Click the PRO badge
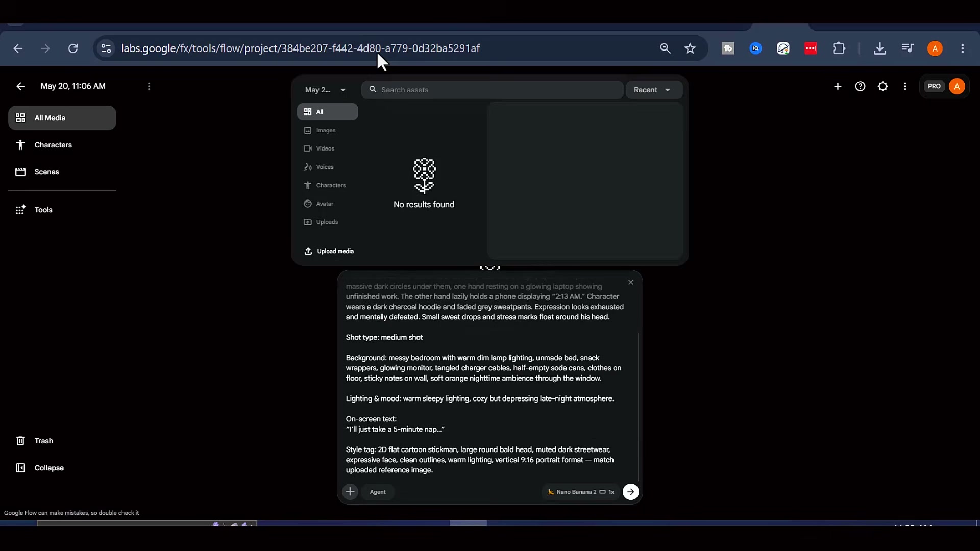Image resolution: width=980 pixels, height=551 pixels. 934,86
